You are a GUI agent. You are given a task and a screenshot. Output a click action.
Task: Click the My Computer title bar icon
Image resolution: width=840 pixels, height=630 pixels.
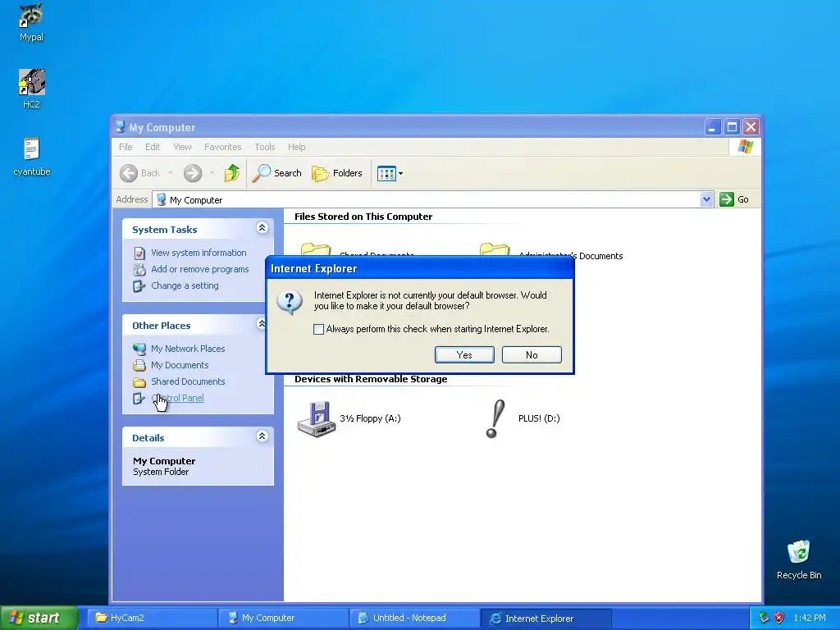tap(121, 127)
